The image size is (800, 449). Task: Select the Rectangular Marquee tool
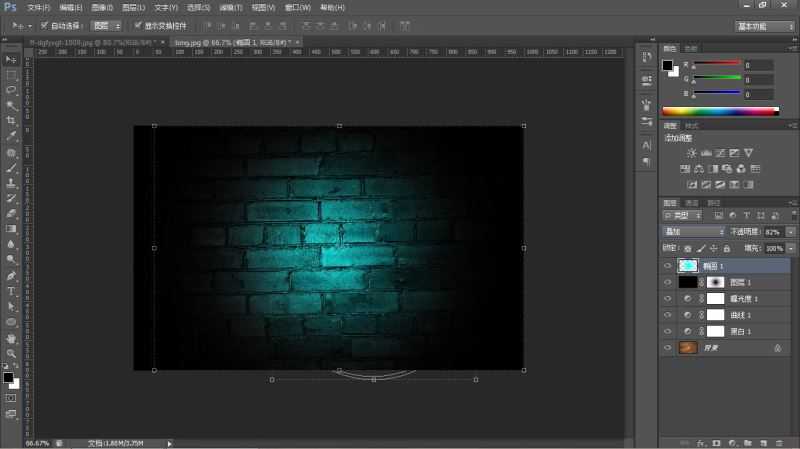(x=11, y=74)
